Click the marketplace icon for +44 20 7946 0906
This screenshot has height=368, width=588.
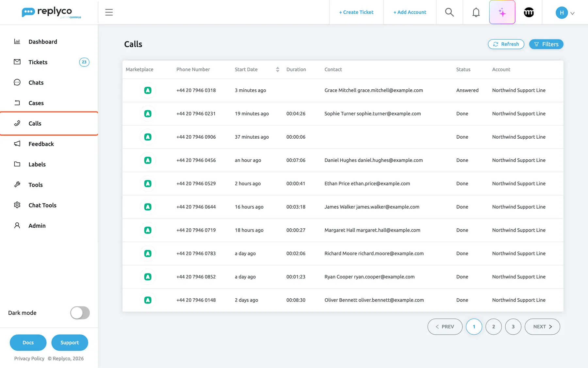pyautogui.click(x=148, y=137)
